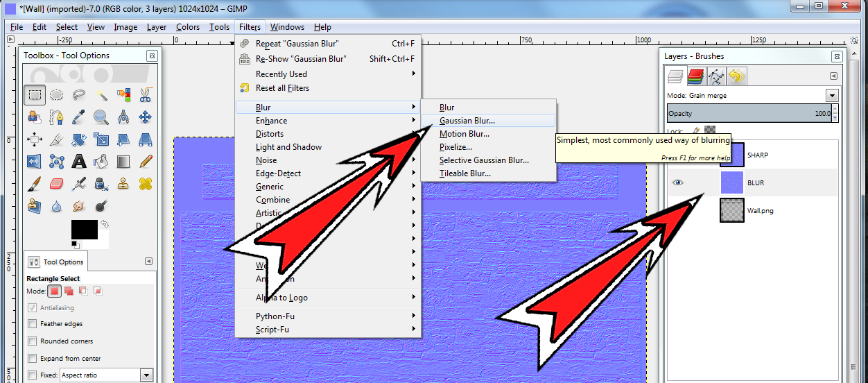Select the Perspective tool
868x383 pixels.
coord(146,139)
